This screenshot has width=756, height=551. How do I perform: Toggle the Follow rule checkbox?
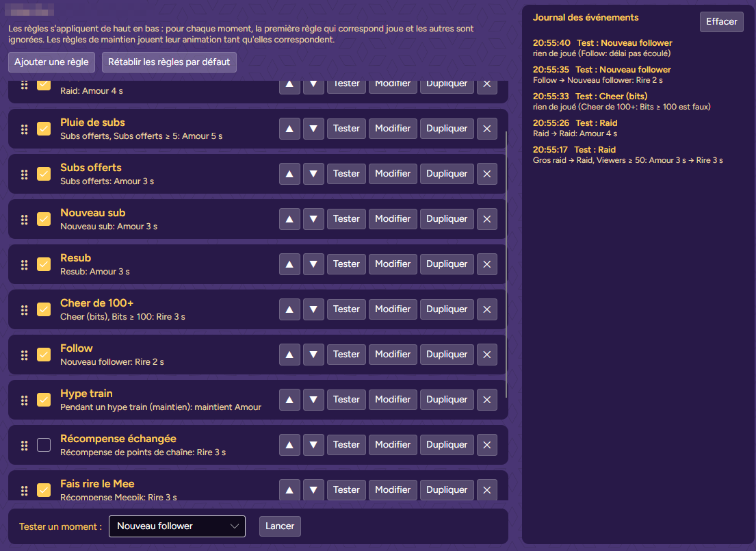tap(44, 355)
